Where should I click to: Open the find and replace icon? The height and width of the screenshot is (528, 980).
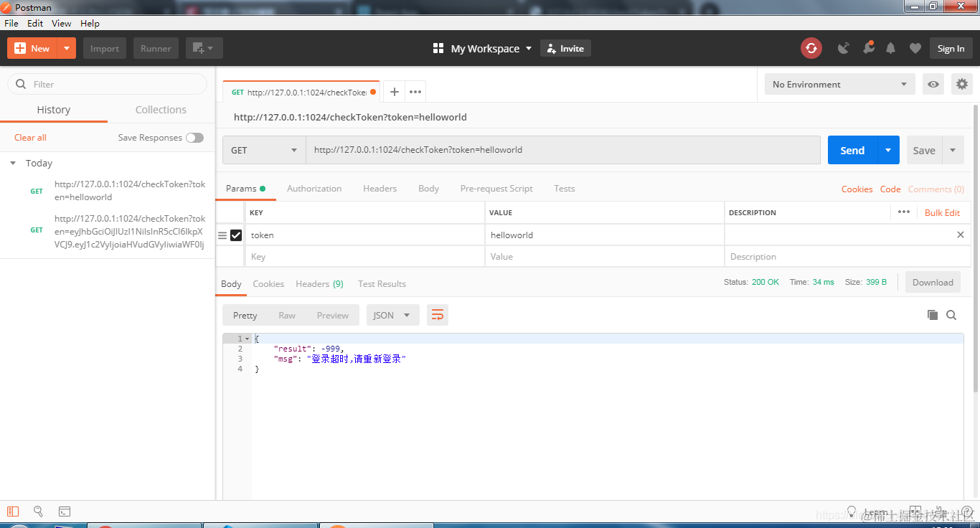[39, 511]
